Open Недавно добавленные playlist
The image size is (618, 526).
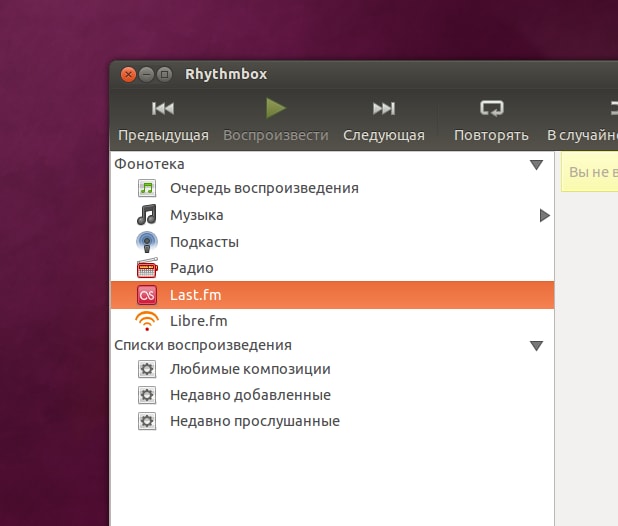[332, 395]
